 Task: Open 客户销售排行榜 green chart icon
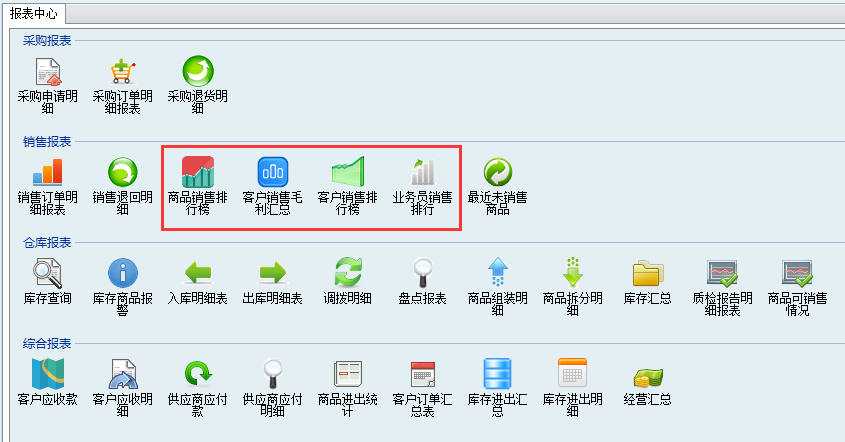[x=347, y=171]
